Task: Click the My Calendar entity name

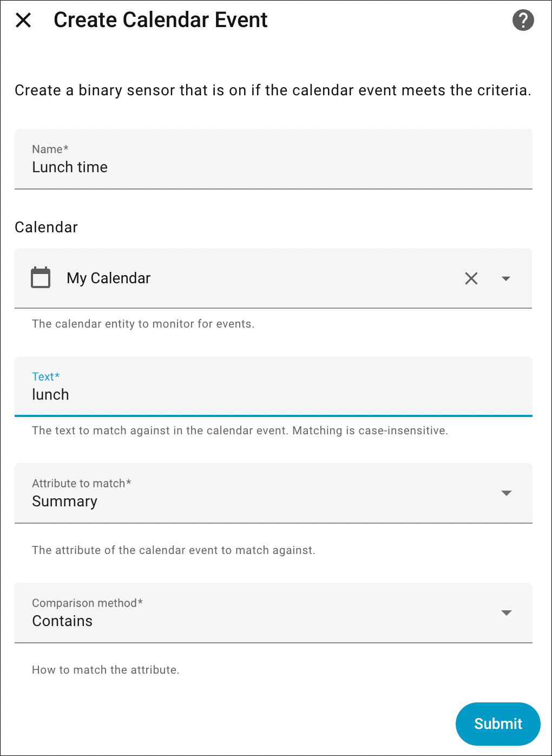Action: coord(108,278)
